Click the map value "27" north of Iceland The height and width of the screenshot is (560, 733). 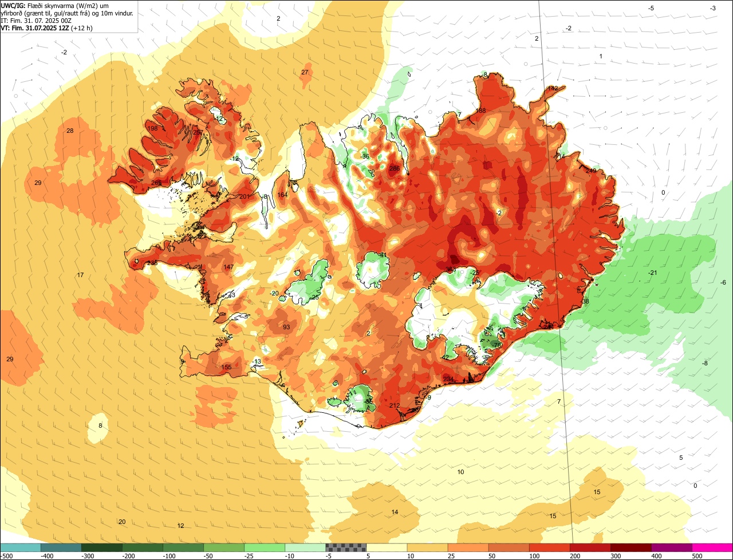point(305,72)
